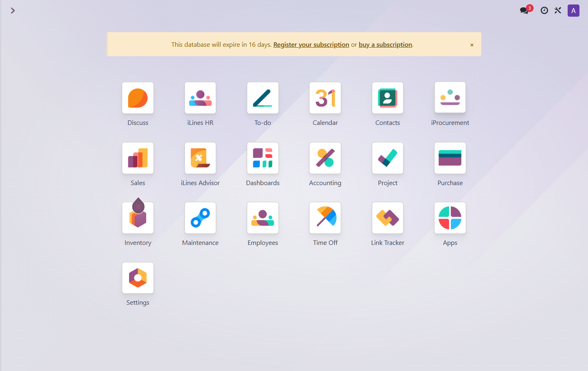Open the activities clock menu
Screen dimensions: 588x371
544,11
